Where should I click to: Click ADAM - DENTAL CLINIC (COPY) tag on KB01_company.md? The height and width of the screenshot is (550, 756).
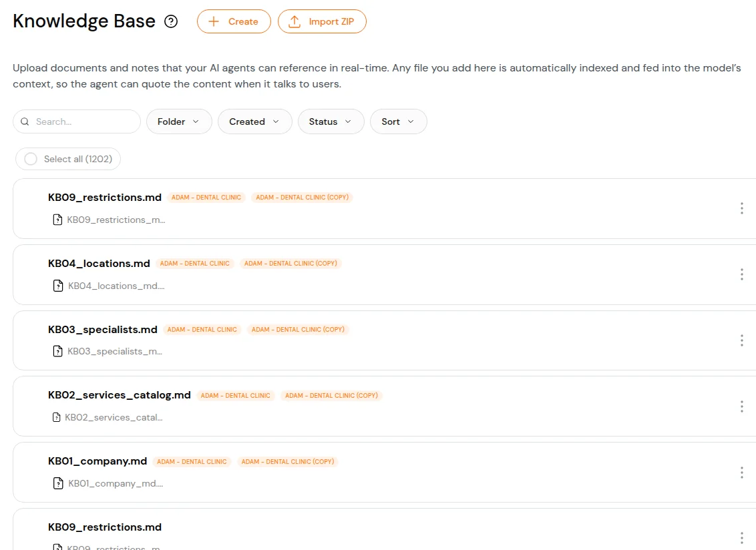pyautogui.click(x=287, y=462)
